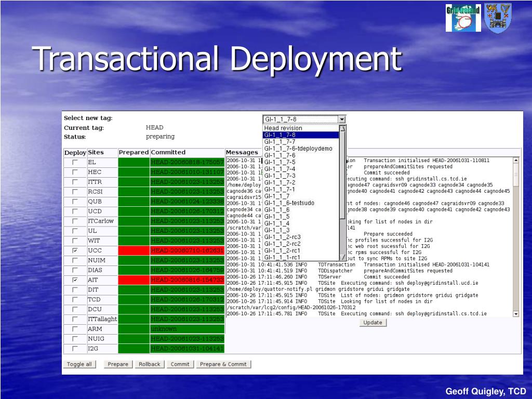Select QUB site for deployment
The image size is (532, 399).
point(75,202)
